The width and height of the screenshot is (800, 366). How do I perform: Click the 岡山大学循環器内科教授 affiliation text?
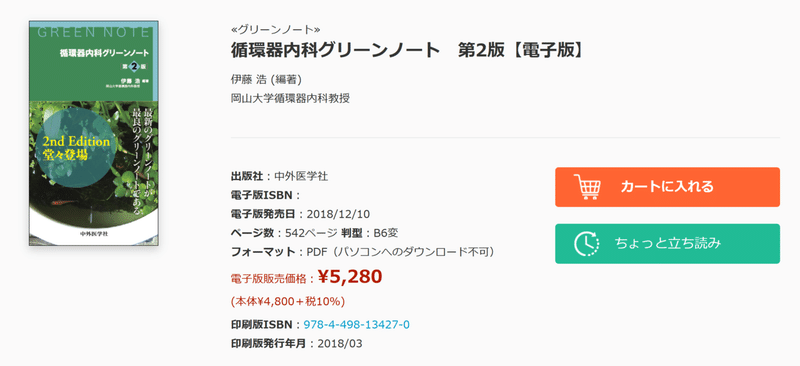click(x=290, y=99)
